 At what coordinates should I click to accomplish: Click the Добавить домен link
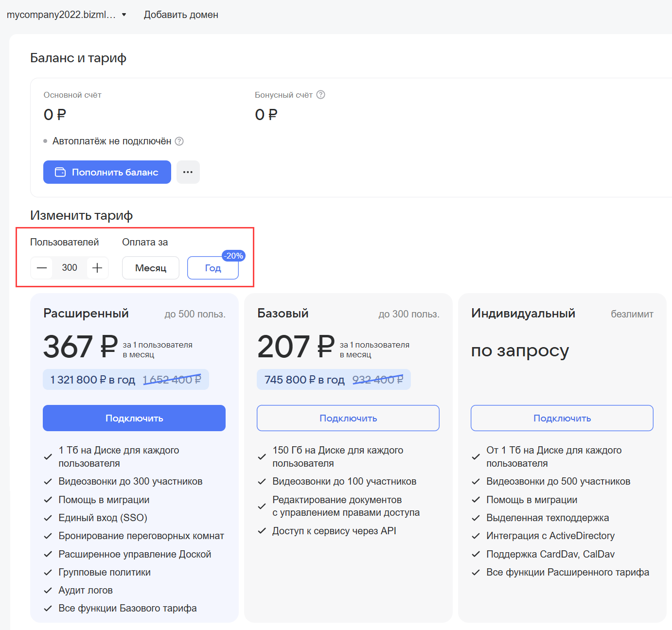181,15
